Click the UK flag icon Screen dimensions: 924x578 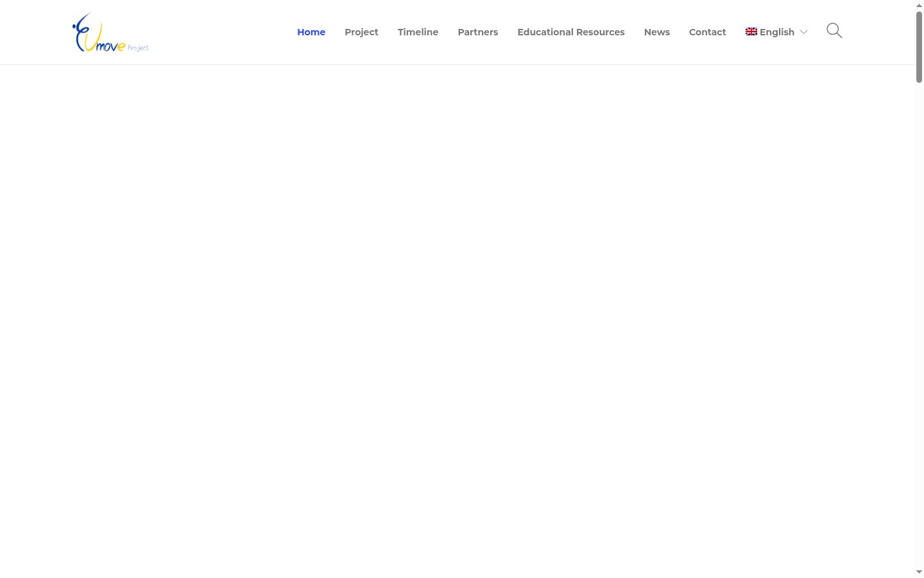point(751,31)
